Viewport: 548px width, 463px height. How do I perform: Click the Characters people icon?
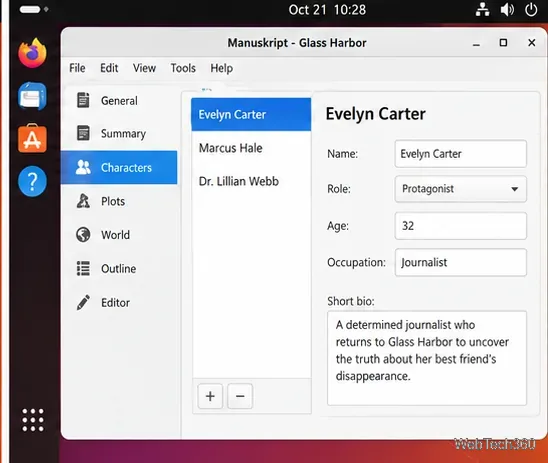[83, 167]
